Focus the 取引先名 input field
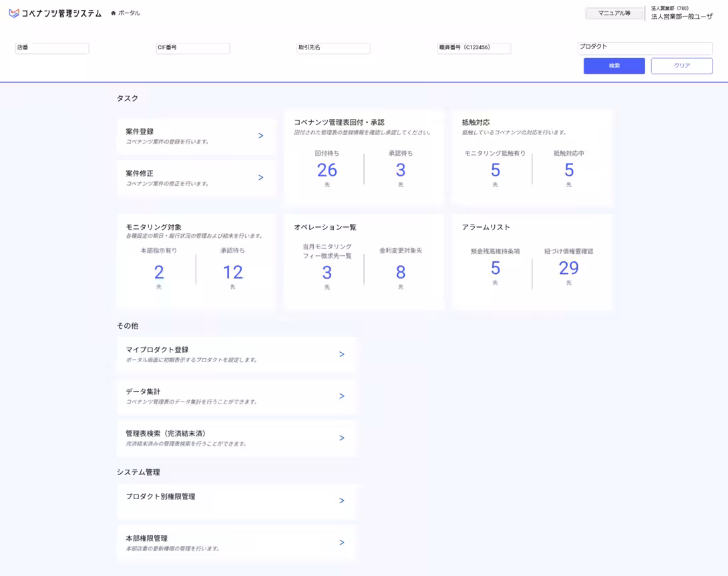Viewport: 728px width, 576px height. coord(333,48)
